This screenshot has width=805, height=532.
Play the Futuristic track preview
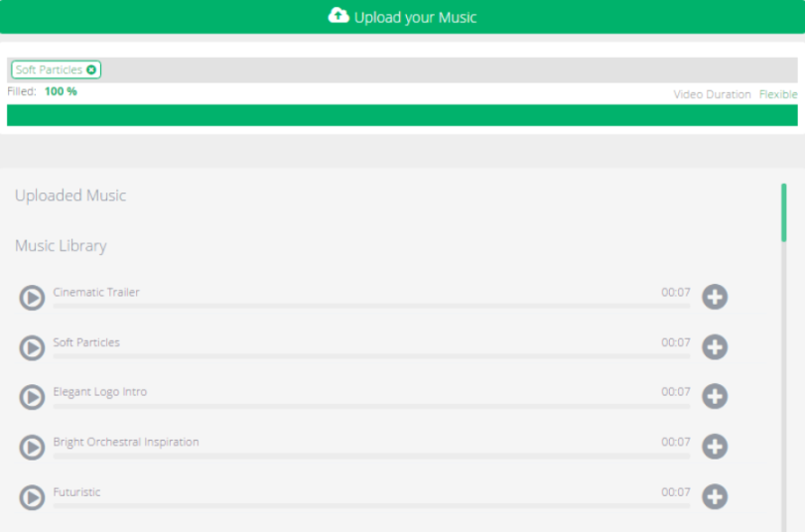coord(32,497)
